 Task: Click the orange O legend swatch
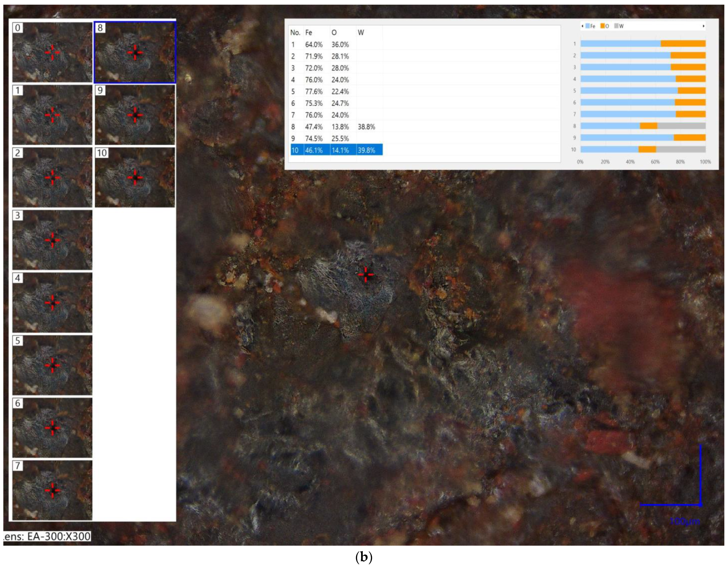[603, 26]
